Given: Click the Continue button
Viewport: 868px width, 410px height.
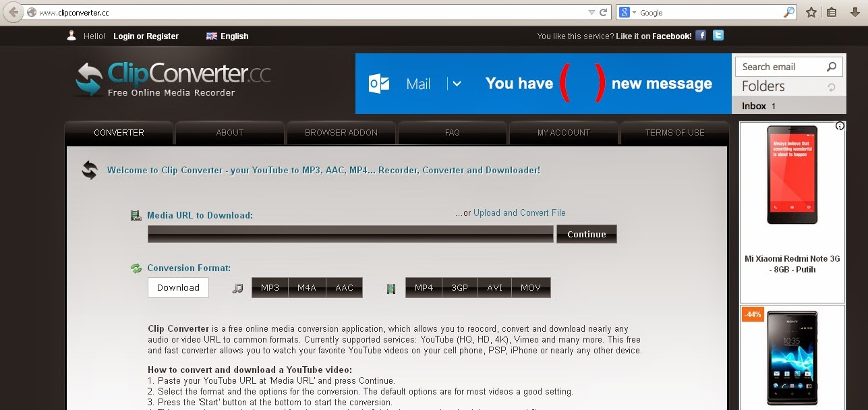Looking at the screenshot, I should (587, 234).
